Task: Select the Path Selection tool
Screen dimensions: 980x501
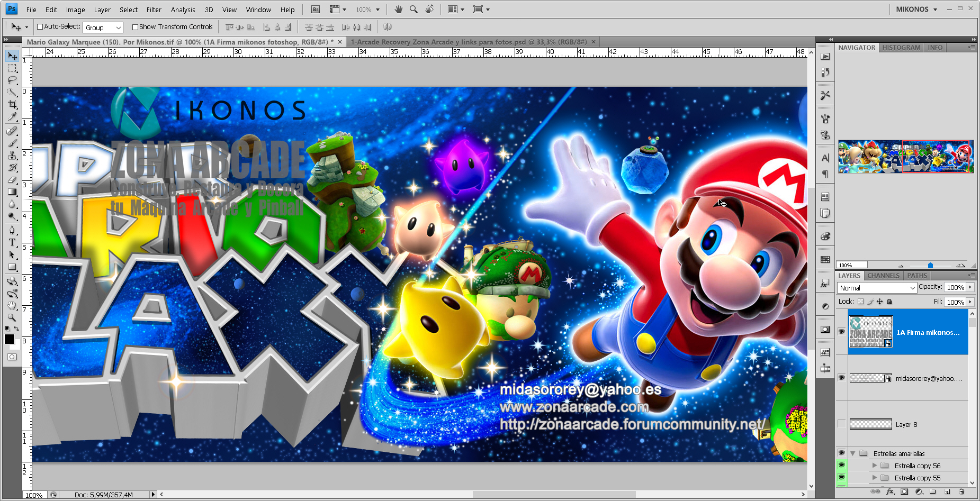Action: [12, 254]
